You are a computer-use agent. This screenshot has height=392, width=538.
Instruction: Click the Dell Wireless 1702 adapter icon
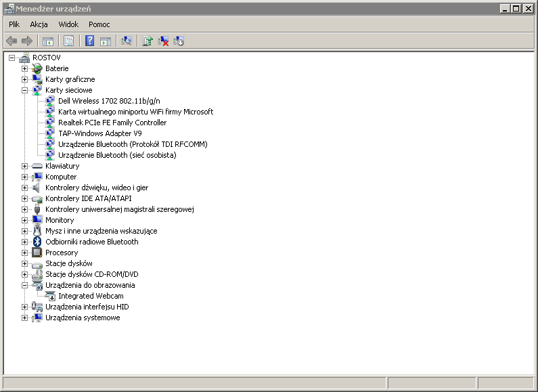pos(50,101)
